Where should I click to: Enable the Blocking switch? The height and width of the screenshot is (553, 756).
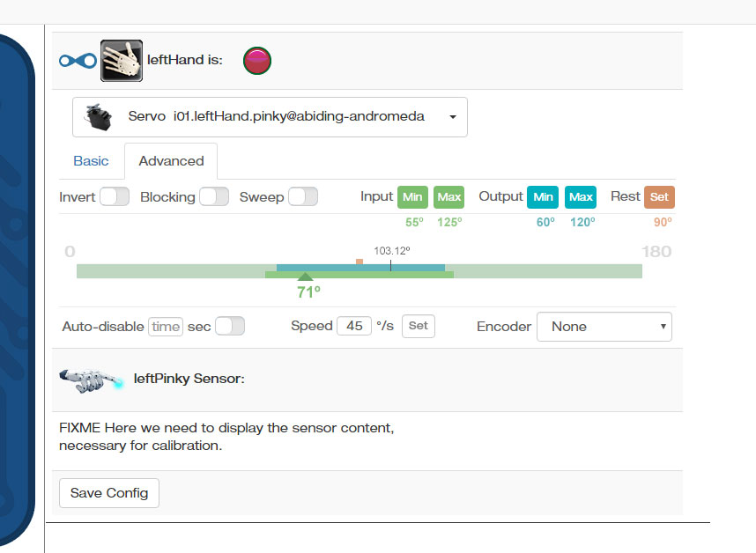click(214, 196)
